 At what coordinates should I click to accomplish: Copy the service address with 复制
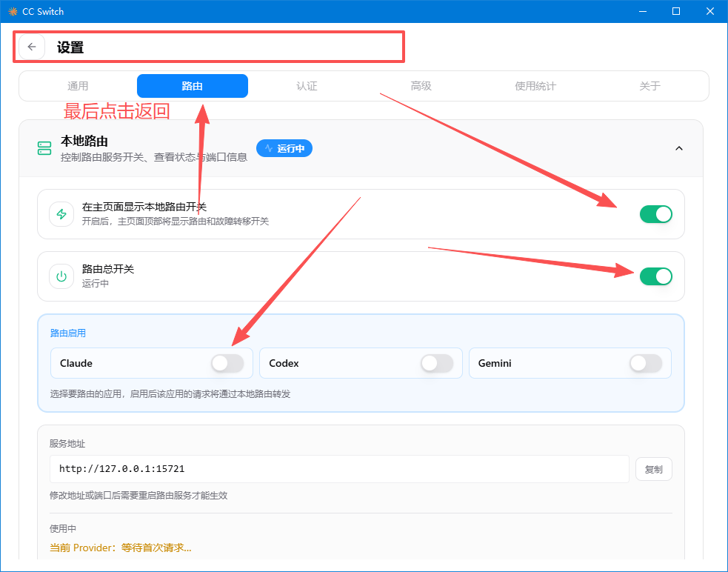tap(653, 469)
